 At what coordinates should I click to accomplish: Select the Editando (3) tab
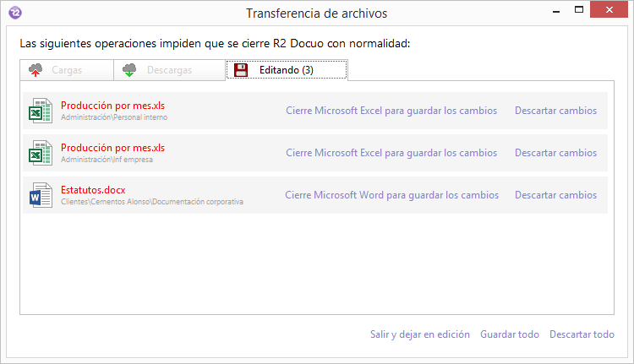(x=287, y=69)
